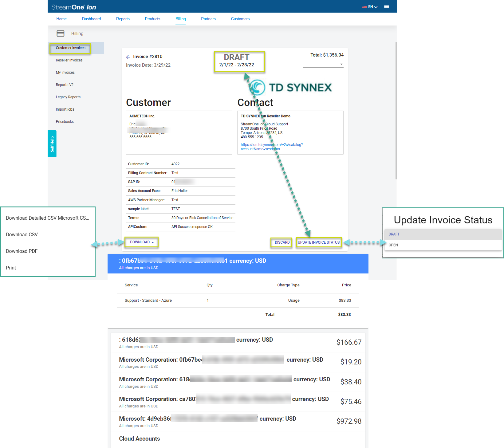Screen dimensions: 504x448
Task: Open the Reports tab
Action: [123, 19]
